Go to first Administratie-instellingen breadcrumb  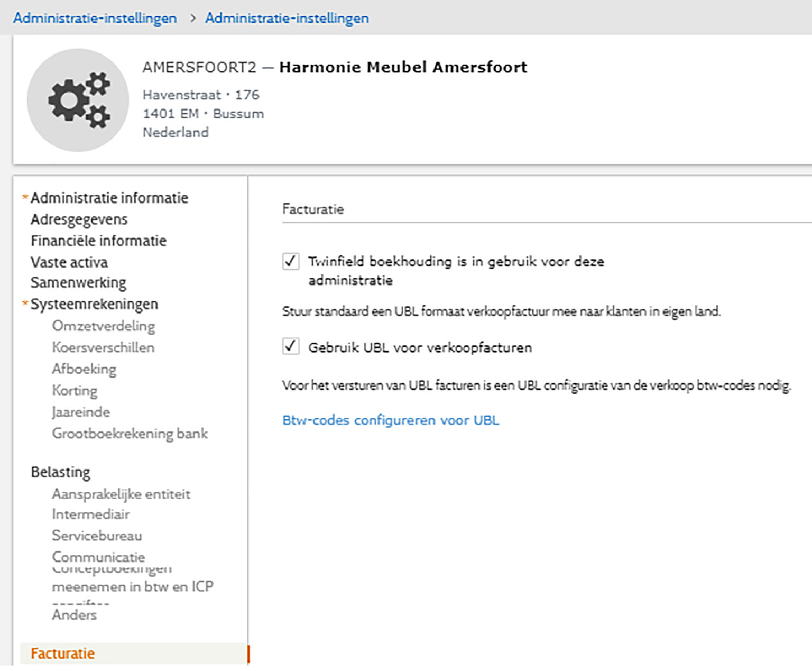[x=95, y=18]
